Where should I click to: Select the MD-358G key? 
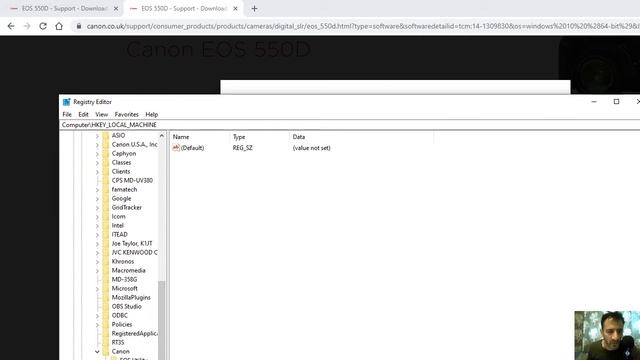click(124, 279)
